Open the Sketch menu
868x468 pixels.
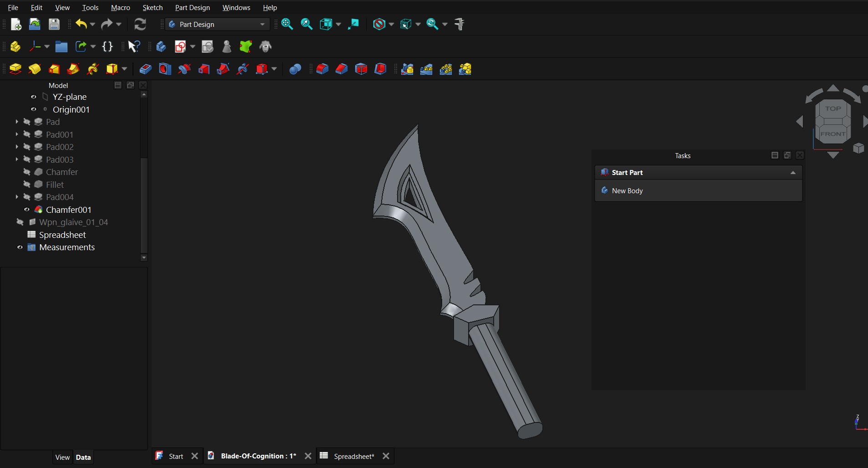(153, 8)
